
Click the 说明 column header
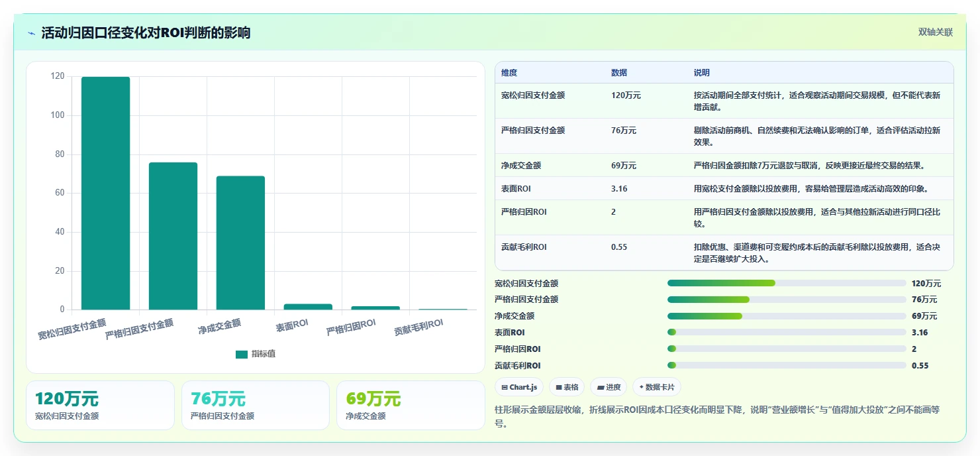[702, 73]
